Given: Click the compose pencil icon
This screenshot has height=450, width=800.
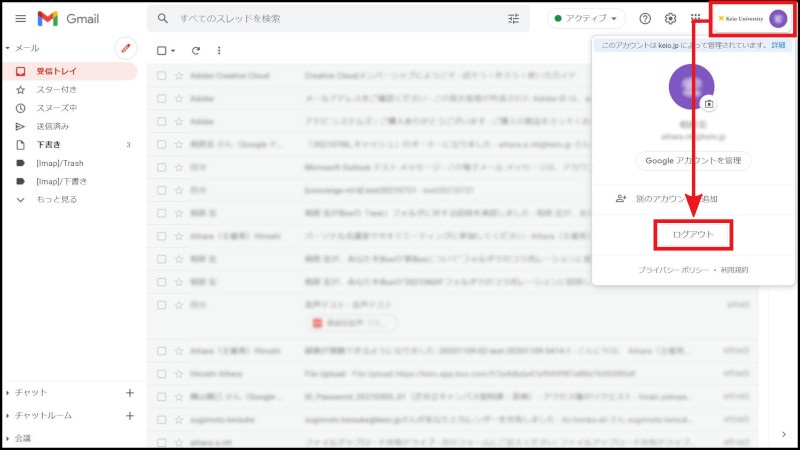Looking at the screenshot, I should (x=126, y=48).
